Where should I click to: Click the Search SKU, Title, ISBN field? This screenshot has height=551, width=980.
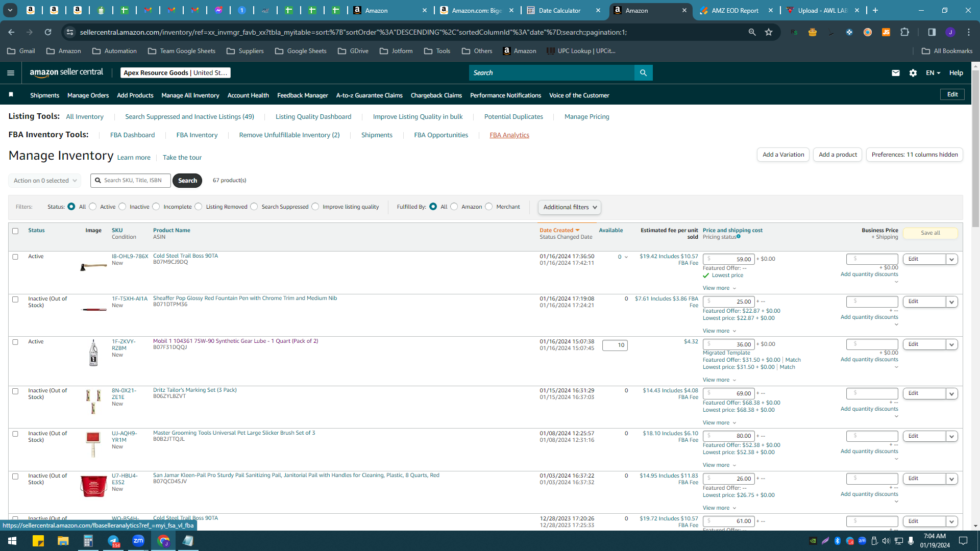coord(131,181)
